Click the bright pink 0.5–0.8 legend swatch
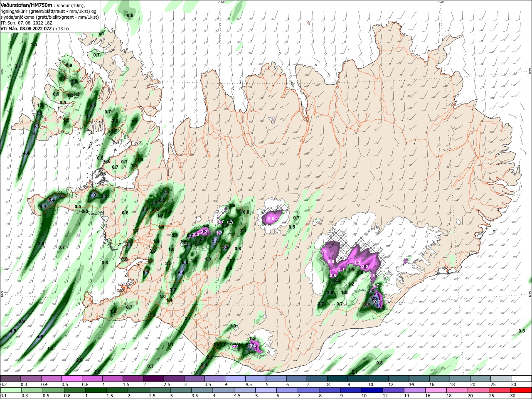532x399 pixels. coord(72,379)
